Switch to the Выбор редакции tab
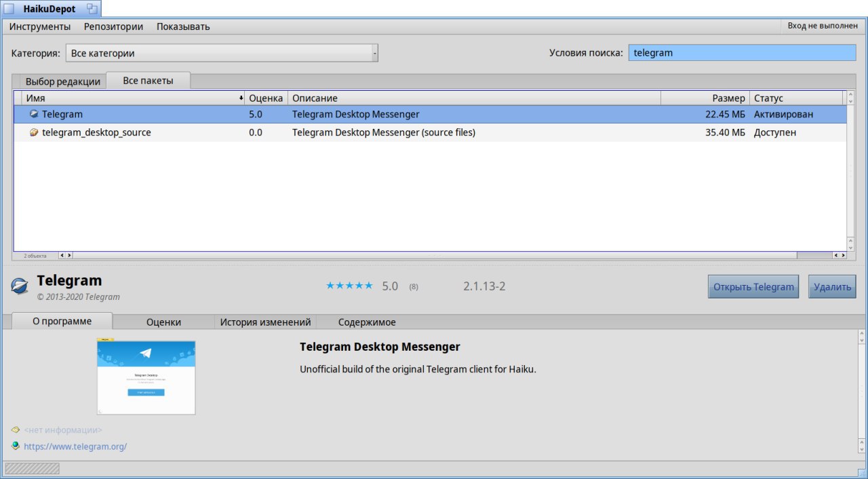This screenshot has height=479, width=868. click(63, 81)
